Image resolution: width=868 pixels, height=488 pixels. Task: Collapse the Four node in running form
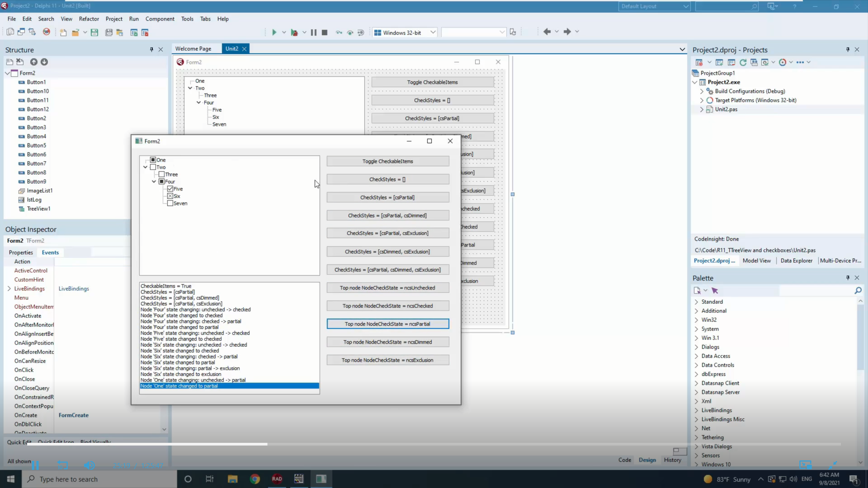coord(154,182)
